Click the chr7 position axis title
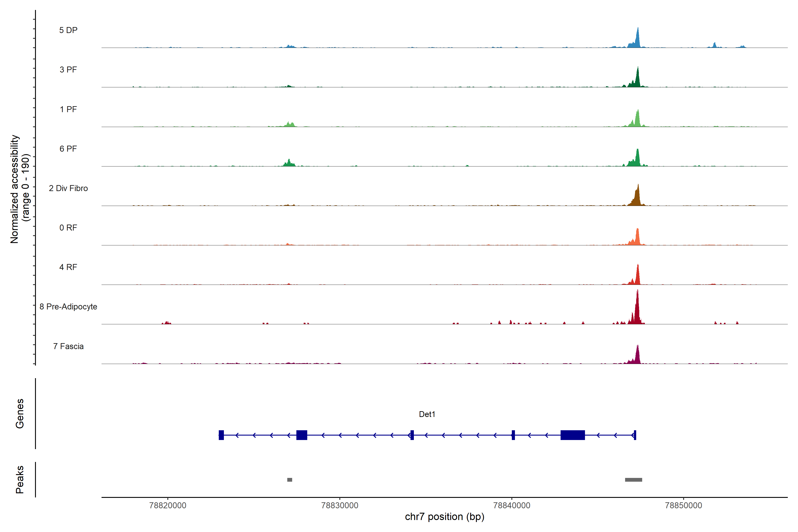The width and height of the screenshot is (798, 532). [444, 517]
